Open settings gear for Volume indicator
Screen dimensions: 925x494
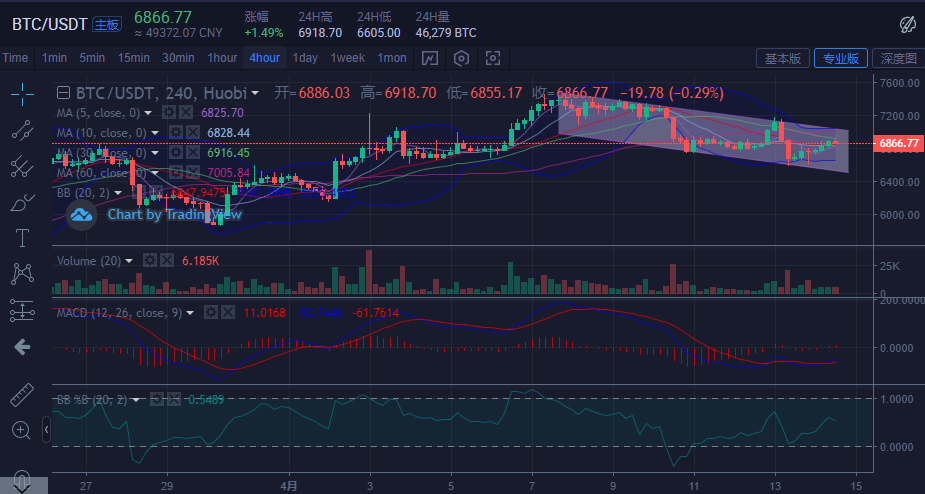click(x=150, y=260)
